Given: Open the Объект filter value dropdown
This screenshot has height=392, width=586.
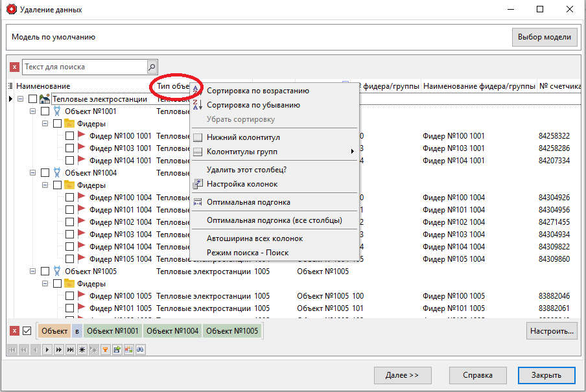Looking at the screenshot, I should (53, 330).
